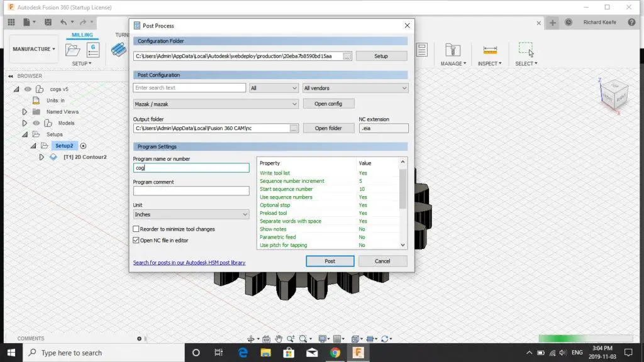Open the Richard Keefe account menu
The image size is (644, 362).
pos(599,22)
